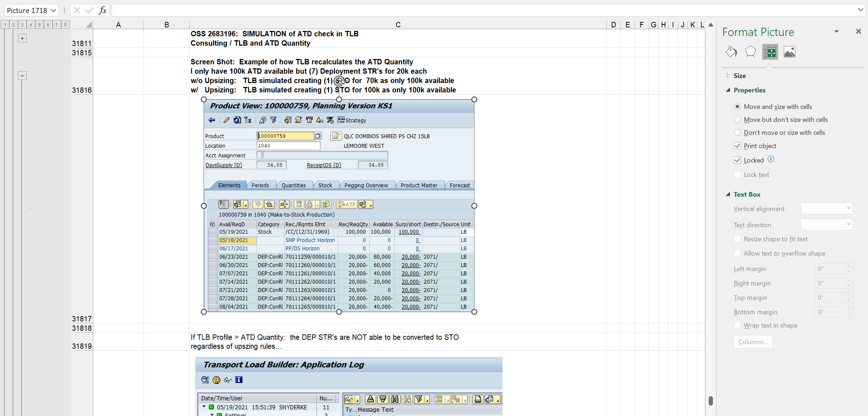
Task: Open the Picture tab icon
Action: 789,52
